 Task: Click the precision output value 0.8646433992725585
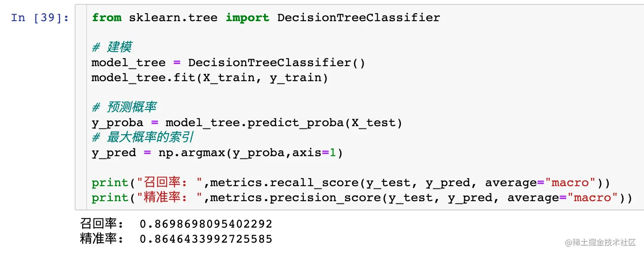[206, 239]
